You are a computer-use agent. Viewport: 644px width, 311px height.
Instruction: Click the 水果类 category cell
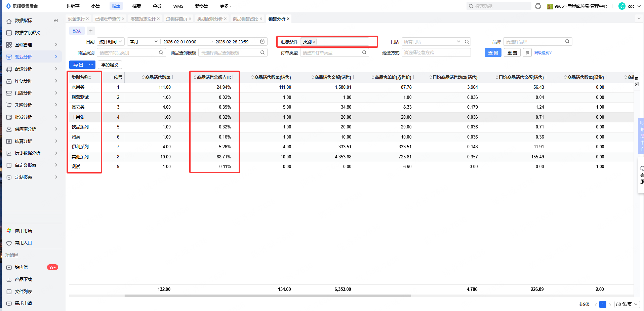78,87
